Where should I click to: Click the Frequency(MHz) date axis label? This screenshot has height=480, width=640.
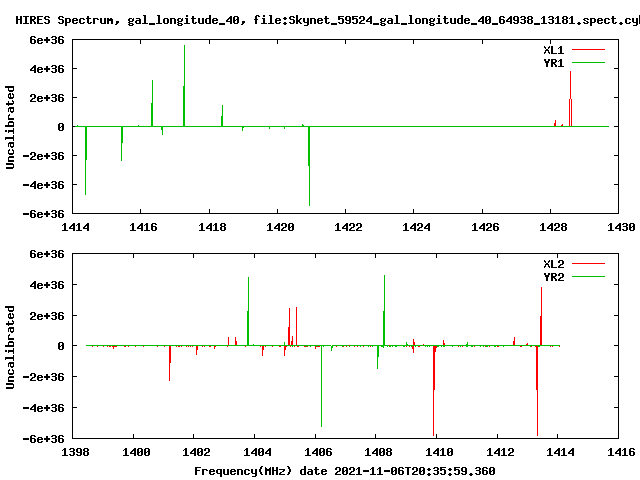tap(344, 471)
